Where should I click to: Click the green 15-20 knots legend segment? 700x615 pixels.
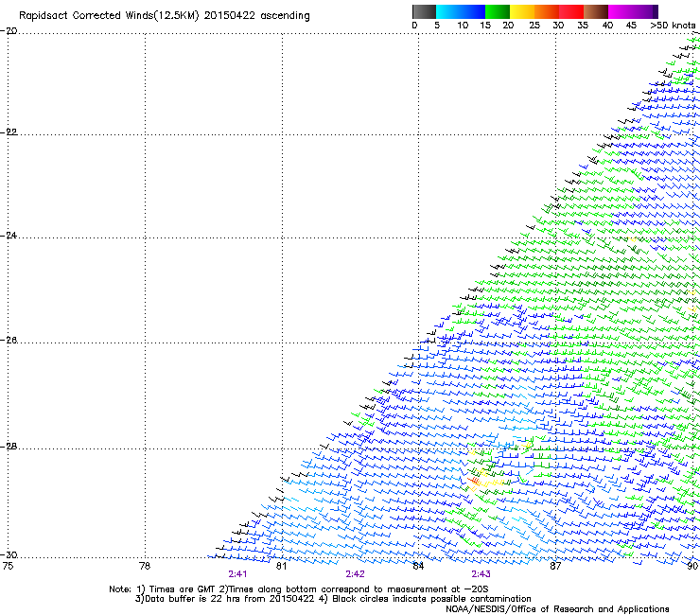coord(498,11)
